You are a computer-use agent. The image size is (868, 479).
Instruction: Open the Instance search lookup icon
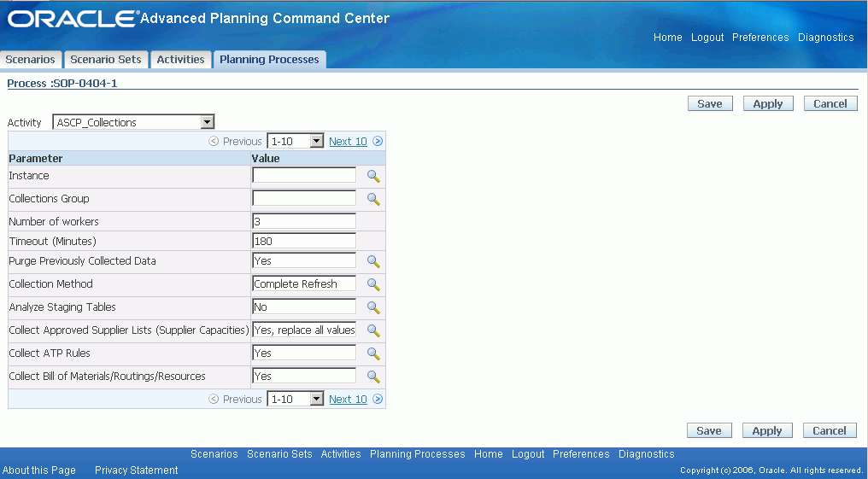coord(373,177)
